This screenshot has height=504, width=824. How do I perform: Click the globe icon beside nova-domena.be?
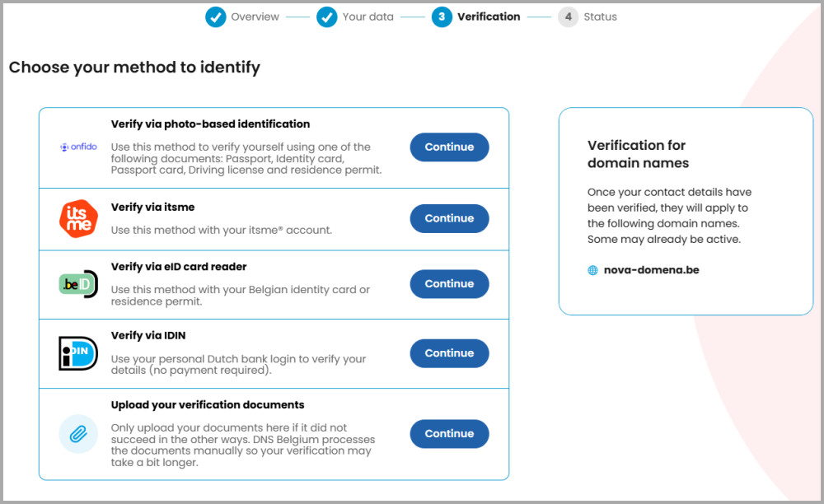(592, 270)
